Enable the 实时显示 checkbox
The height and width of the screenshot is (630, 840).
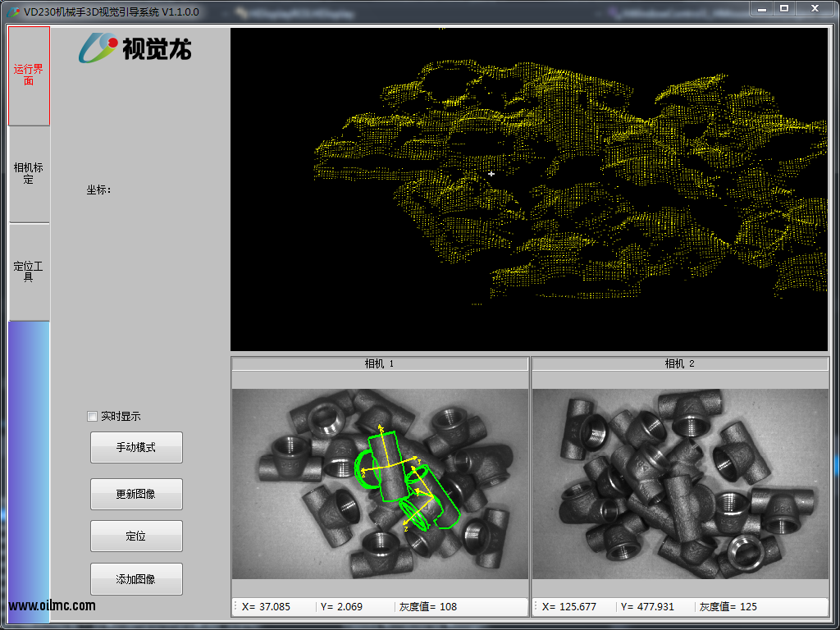tap(93, 417)
